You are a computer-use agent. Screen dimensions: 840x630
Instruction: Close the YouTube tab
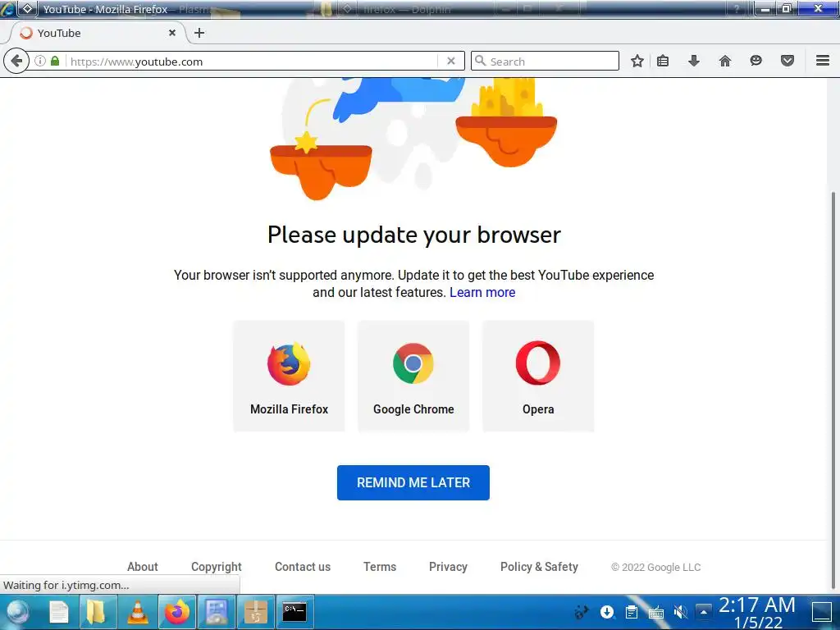click(172, 33)
